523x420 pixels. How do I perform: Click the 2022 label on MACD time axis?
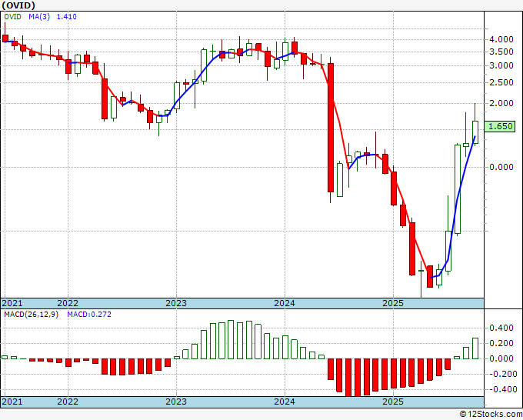[68, 402]
